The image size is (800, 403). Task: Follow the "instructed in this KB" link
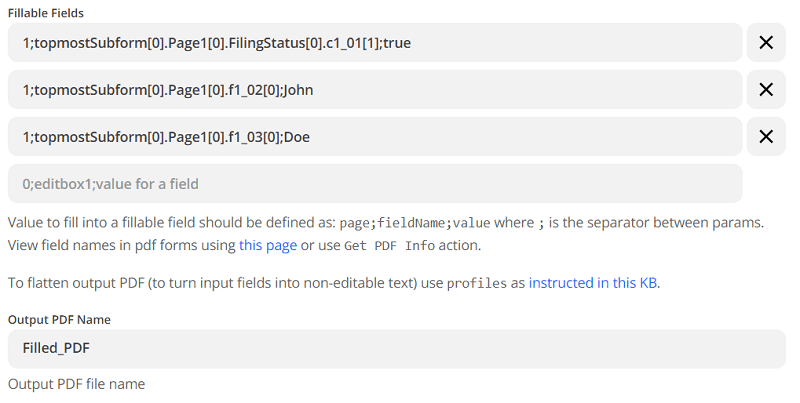(593, 283)
